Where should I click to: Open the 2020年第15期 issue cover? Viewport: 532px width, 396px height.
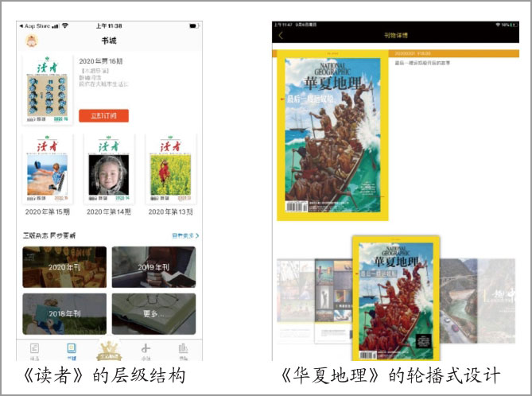48,169
